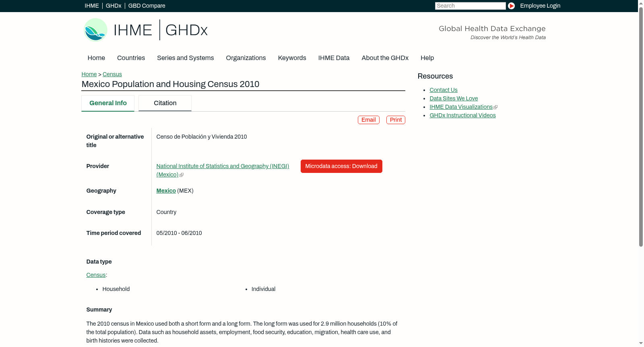Screen dimensions: 644x347
Task: Click the Coverage type field label
Action: click(x=106, y=212)
